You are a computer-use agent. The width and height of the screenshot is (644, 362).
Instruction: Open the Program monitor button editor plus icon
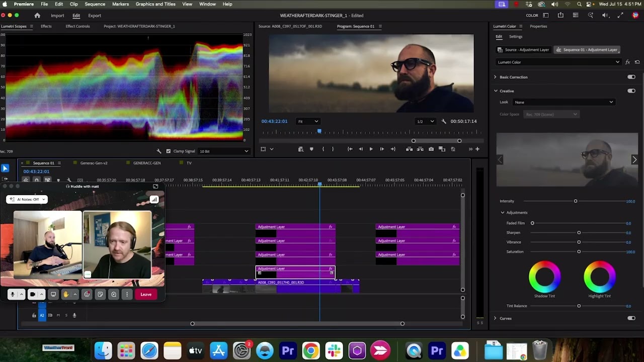[477, 149]
